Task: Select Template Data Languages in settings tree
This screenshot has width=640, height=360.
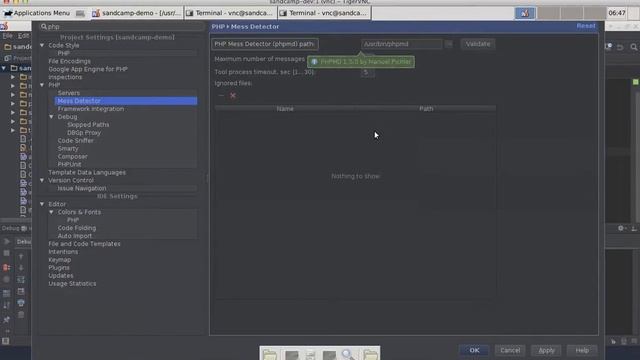Action: click(x=87, y=172)
